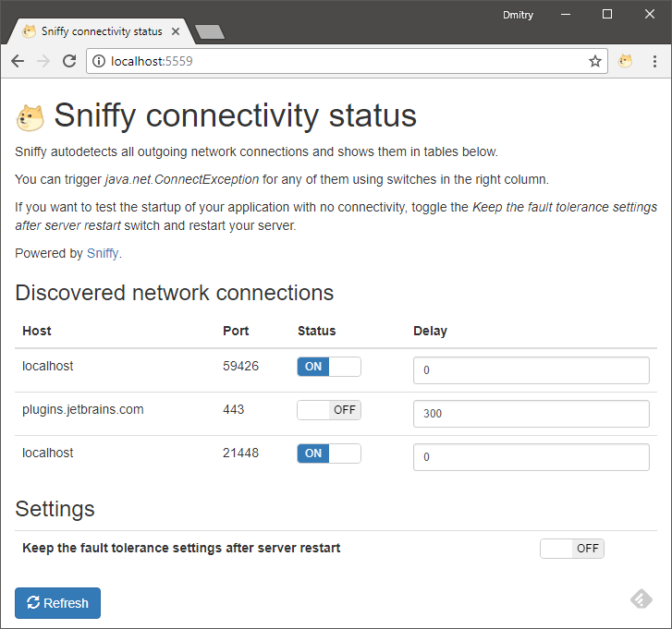
Task: Select the Sniffy connectivity status tab
Action: pyautogui.click(x=101, y=31)
